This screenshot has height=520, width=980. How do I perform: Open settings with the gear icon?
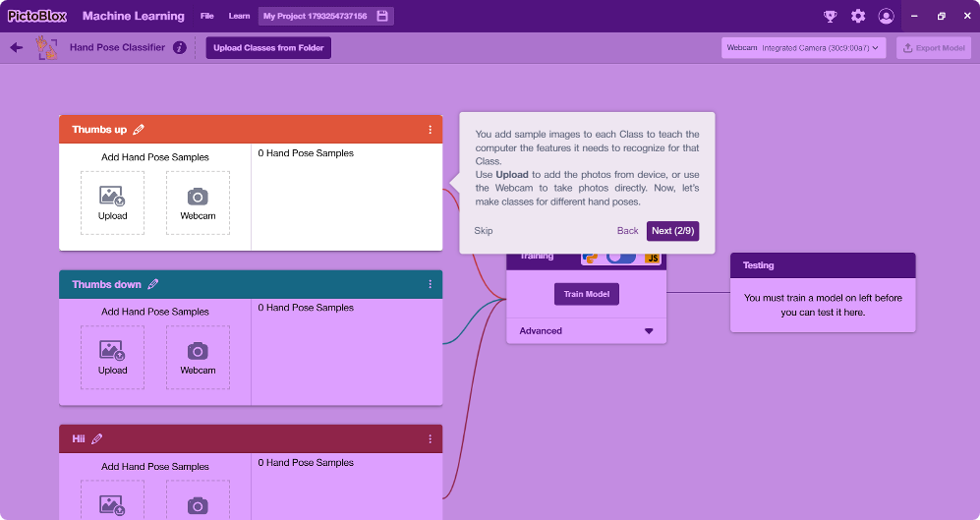pyautogui.click(x=858, y=17)
